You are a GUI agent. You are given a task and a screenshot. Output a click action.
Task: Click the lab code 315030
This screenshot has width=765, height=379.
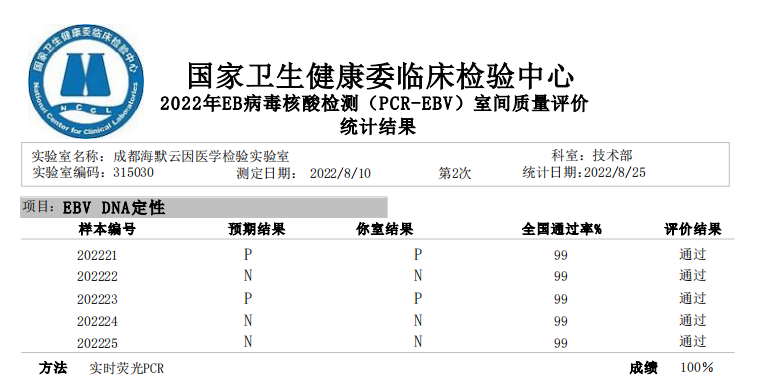(133, 173)
